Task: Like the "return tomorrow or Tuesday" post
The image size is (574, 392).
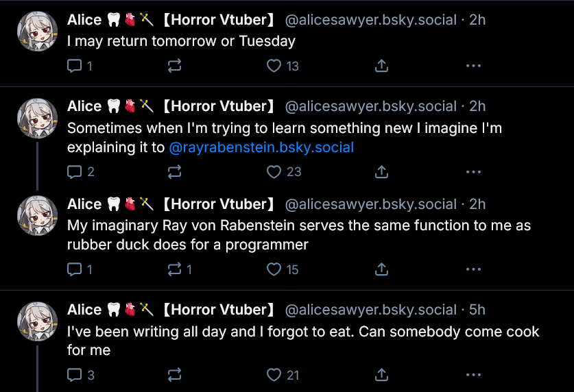Action: [x=274, y=66]
